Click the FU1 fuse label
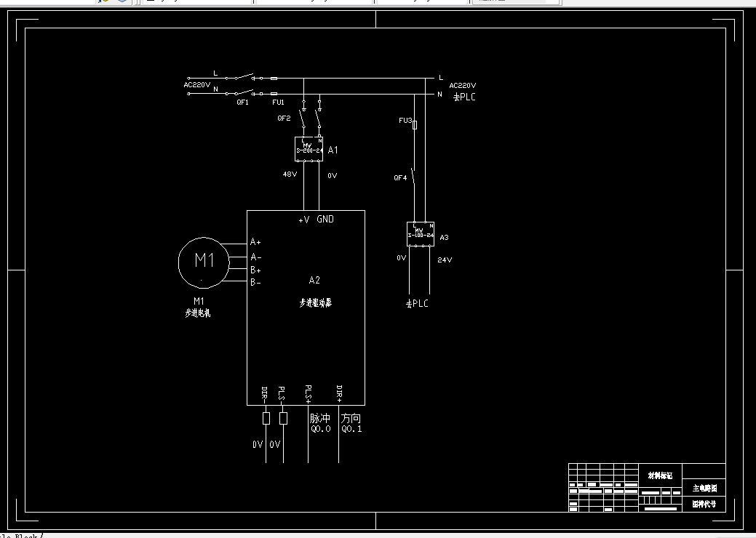 click(278, 102)
